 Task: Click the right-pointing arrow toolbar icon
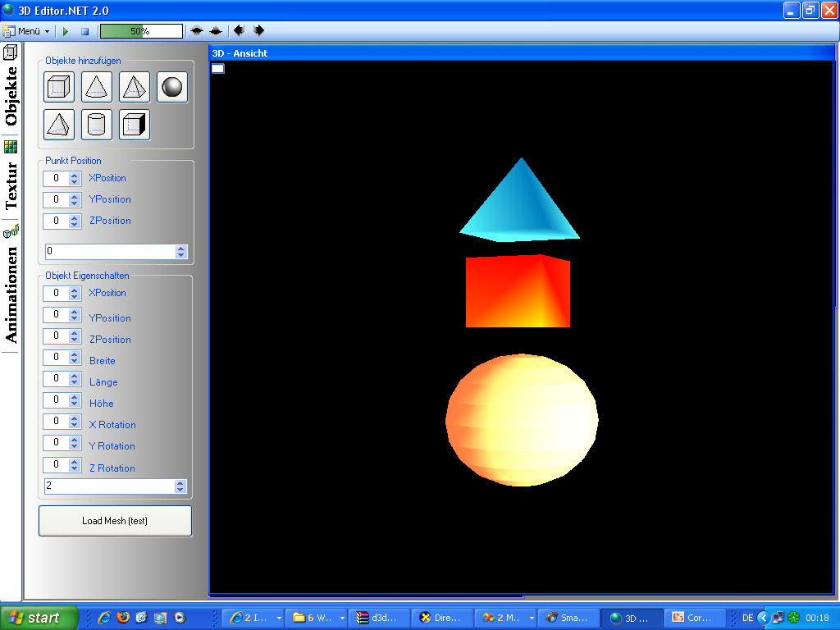click(x=258, y=30)
